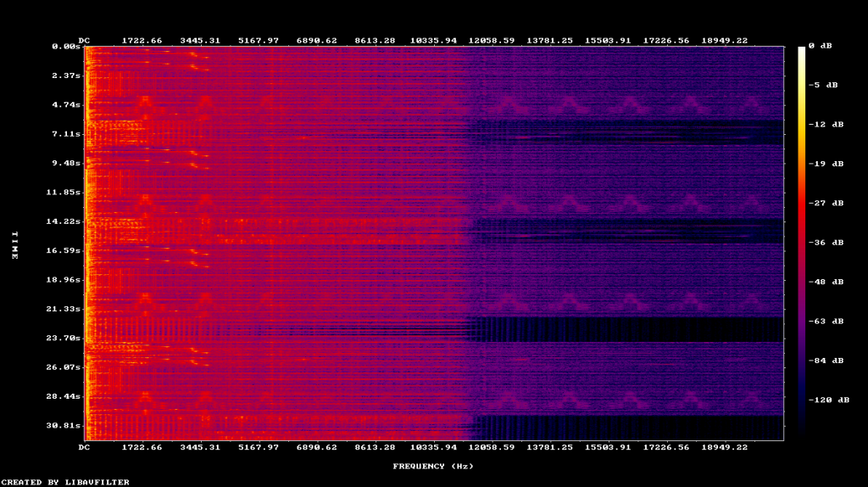Click 6890.62 on the bottom frequency axis
The width and height of the screenshot is (868, 487).
tap(317, 447)
